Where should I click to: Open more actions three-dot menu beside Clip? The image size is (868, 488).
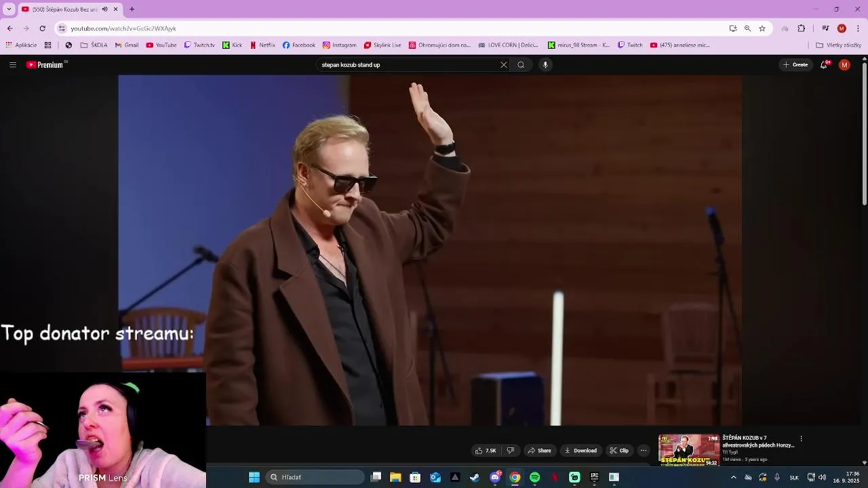tap(644, 451)
